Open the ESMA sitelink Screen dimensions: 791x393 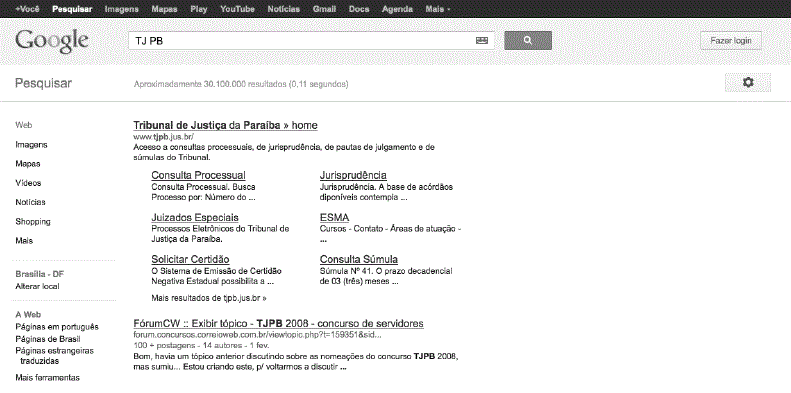point(334,217)
